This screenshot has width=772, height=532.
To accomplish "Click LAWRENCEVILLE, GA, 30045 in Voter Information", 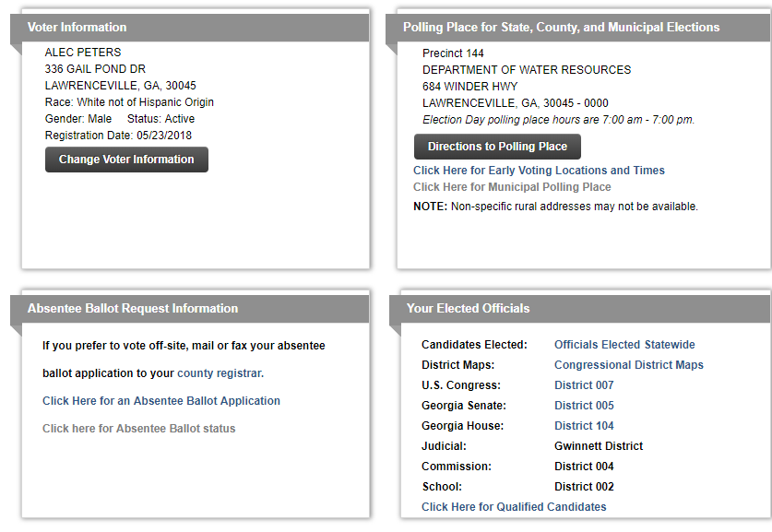I will (120, 86).
